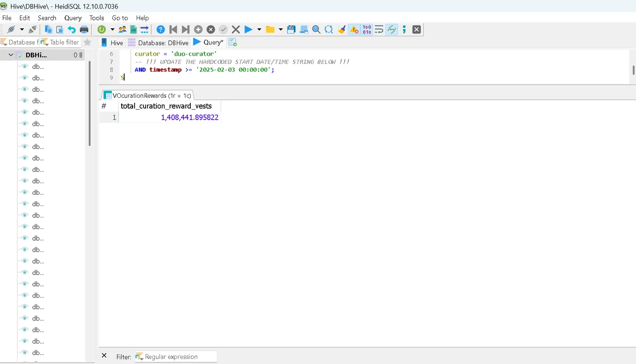The image size is (636, 364).
Task: Open the folder icon dropdown arrow
Action: [280, 29]
